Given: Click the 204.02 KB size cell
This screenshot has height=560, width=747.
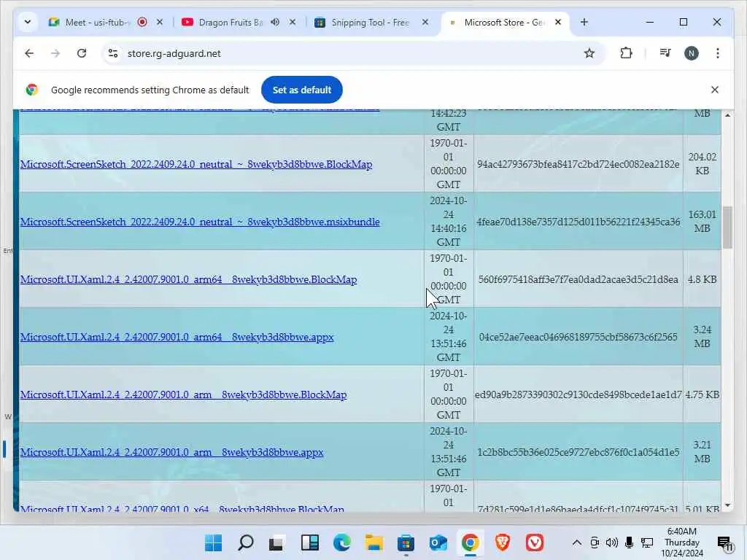Looking at the screenshot, I should click(703, 164).
